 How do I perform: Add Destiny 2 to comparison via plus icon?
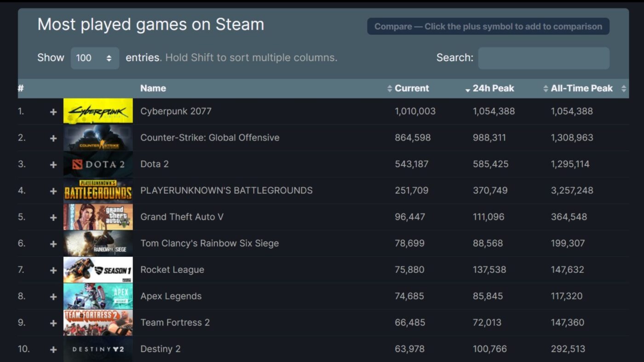tap(53, 349)
